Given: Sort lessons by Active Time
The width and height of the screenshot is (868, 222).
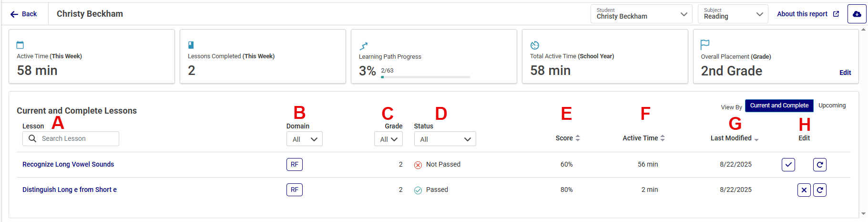Looking at the screenshot, I should pyautogui.click(x=643, y=138).
